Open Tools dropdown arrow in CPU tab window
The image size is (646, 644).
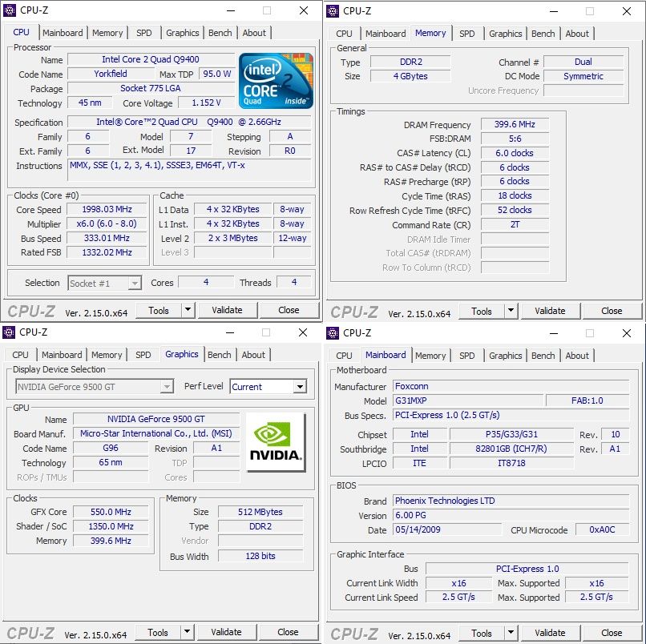[188, 310]
